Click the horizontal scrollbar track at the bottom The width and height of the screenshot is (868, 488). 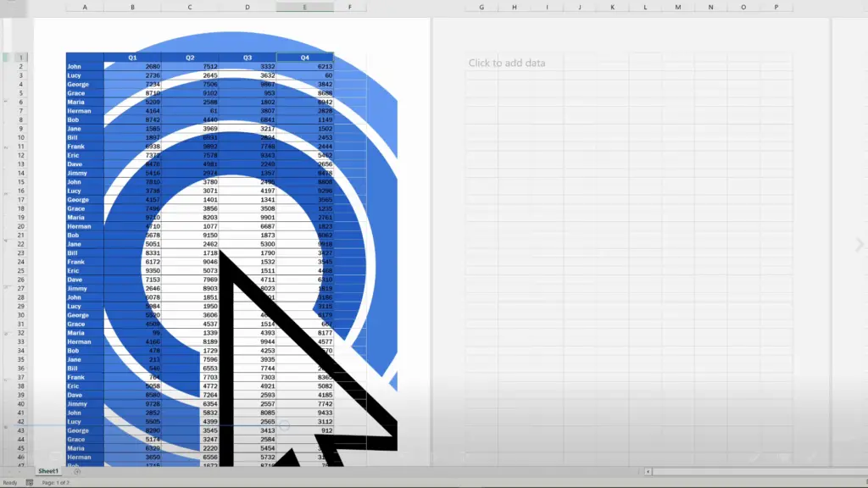click(760, 471)
